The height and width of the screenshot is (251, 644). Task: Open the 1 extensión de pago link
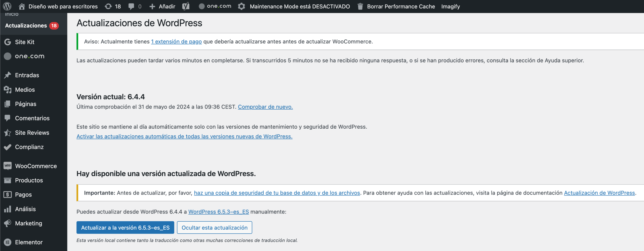pos(176,41)
